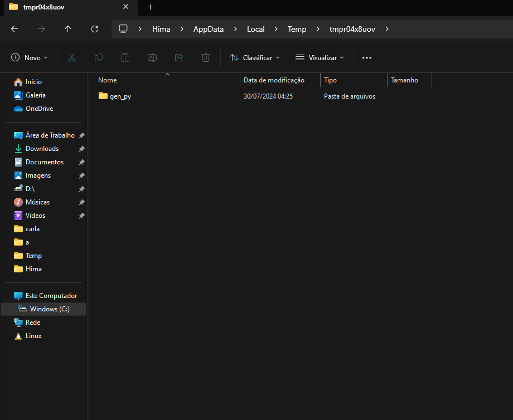
Task: Expand chevron after Temp in breadcrumb
Action: click(x=318, y=29)
